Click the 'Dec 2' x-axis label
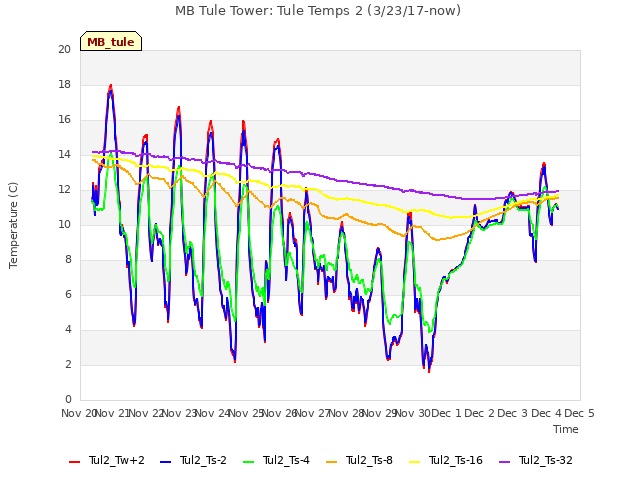 pos(480,413)
